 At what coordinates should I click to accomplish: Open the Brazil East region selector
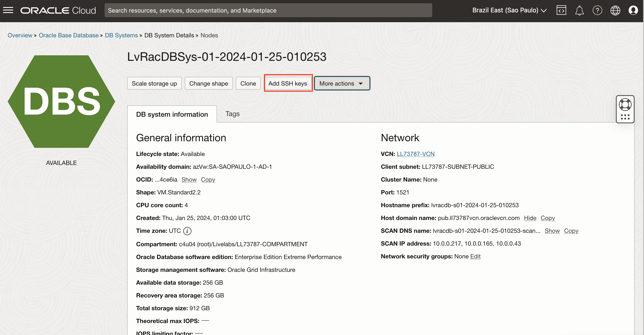(x=509, y=10)
